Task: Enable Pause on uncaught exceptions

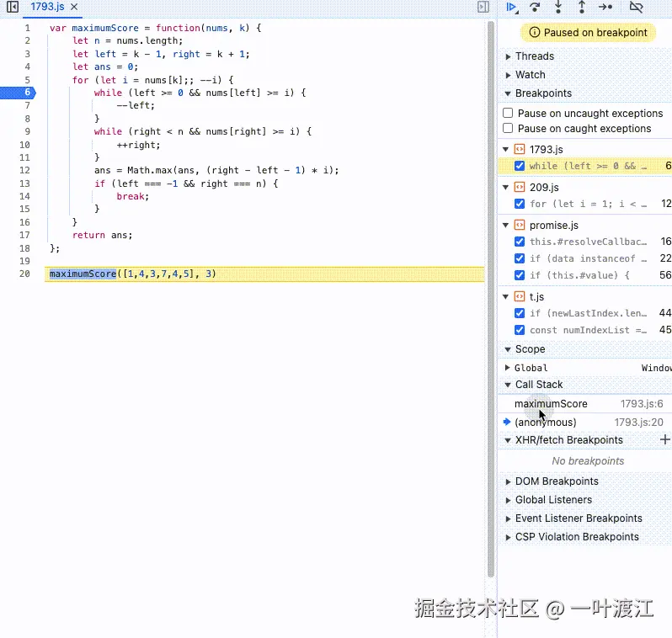Action: [x=508, y=113]
